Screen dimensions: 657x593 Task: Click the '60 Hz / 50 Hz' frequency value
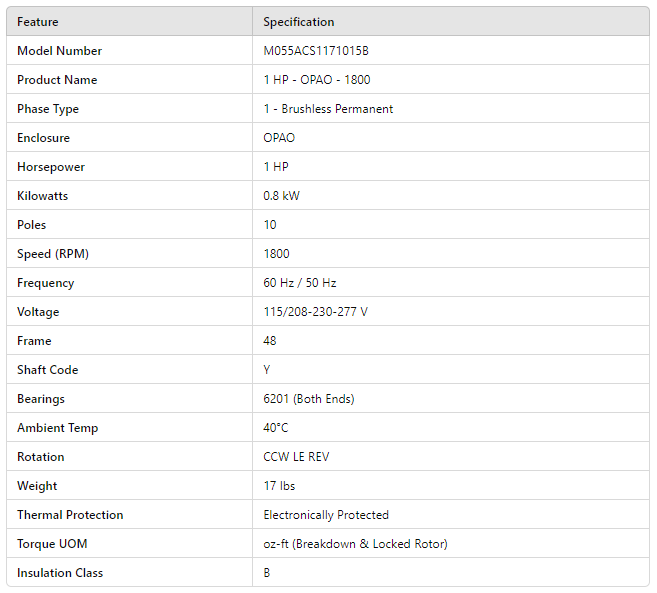300,283
